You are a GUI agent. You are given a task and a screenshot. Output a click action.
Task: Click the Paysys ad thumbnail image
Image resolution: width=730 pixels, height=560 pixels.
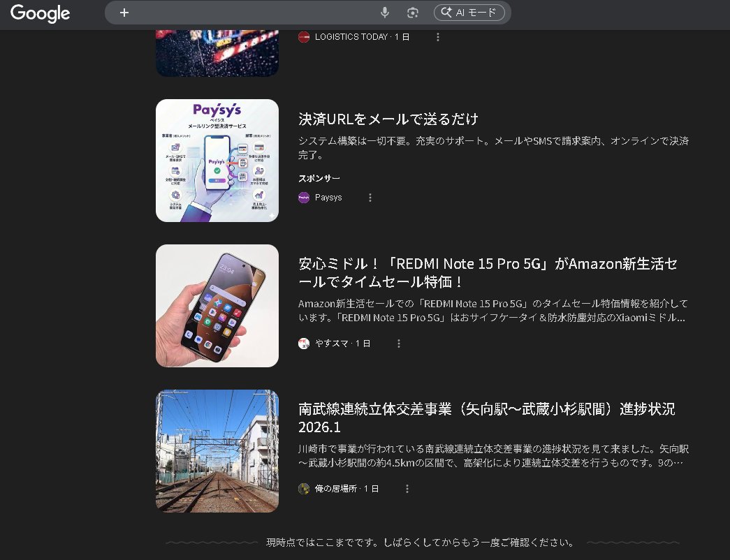217,161
